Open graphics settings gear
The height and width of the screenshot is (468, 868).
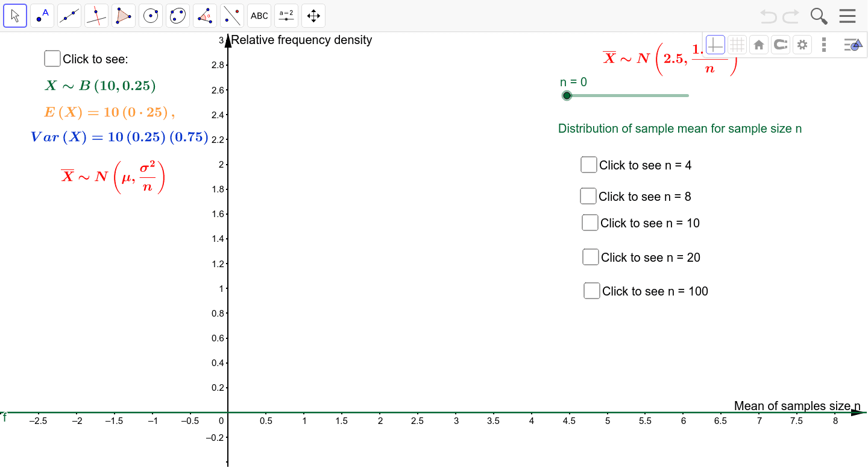[802, 45]
